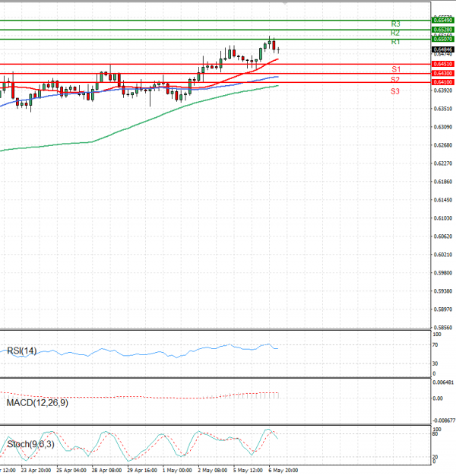
Task: Select the S3 support label
Action: tap(395, 91)
